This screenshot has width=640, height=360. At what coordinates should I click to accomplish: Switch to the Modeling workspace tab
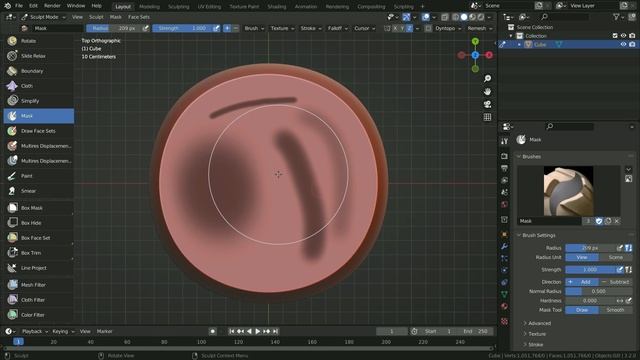tap(149, 7)
